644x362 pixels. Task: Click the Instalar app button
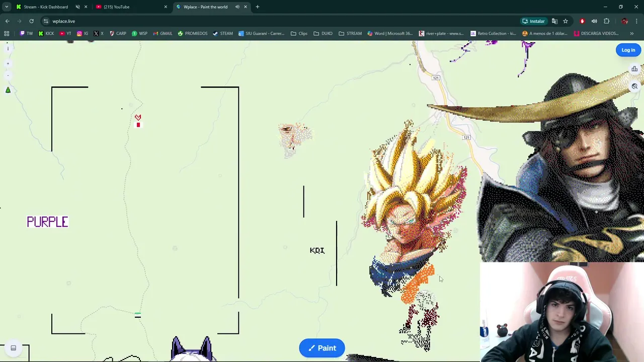pos(534,21)
